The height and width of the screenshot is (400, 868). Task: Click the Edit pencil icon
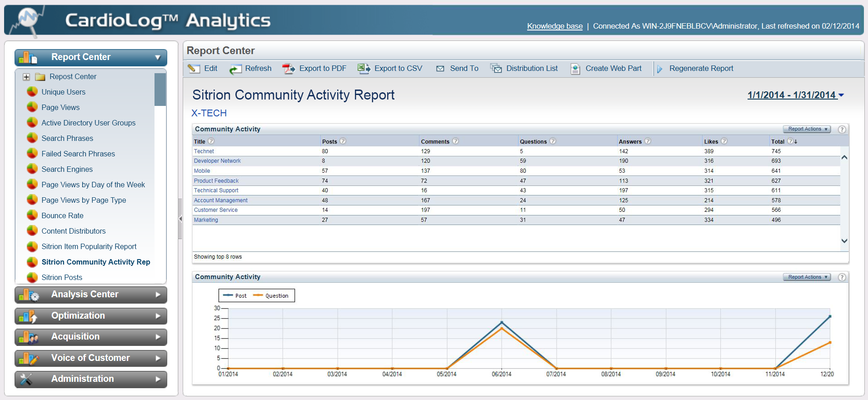pyautogui.click(x=194, y=69)
